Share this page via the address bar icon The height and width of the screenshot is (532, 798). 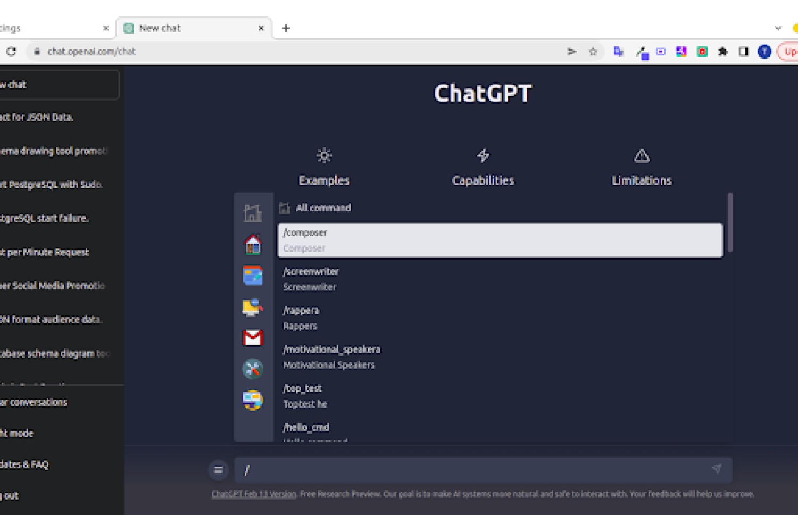[x=572, y=52]
